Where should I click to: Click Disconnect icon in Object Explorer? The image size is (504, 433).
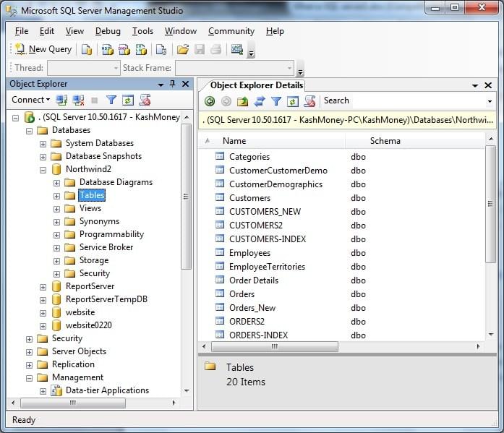pos(78,100)
